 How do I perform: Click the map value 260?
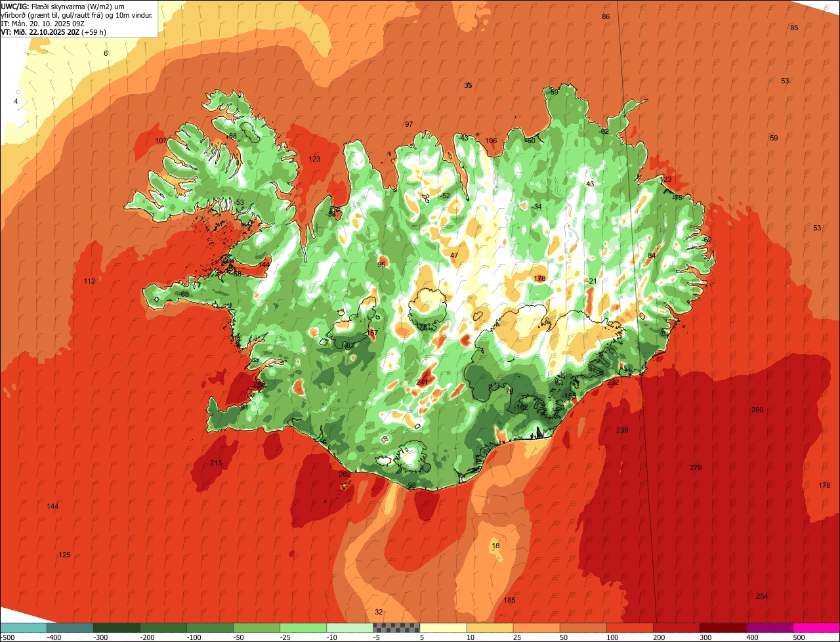(x=757, y=410)
